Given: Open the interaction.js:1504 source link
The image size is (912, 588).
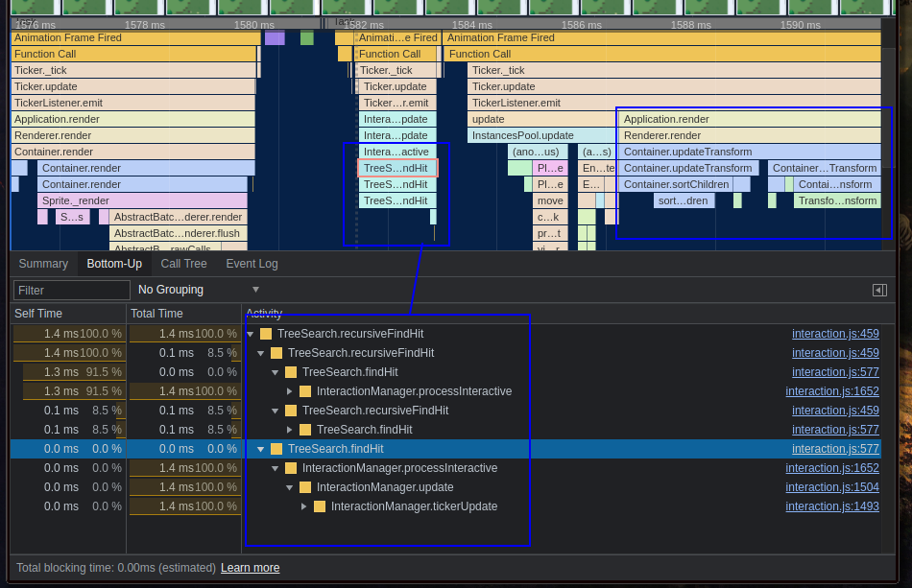Looking at the screenshot, I should [x=831, y=487].
